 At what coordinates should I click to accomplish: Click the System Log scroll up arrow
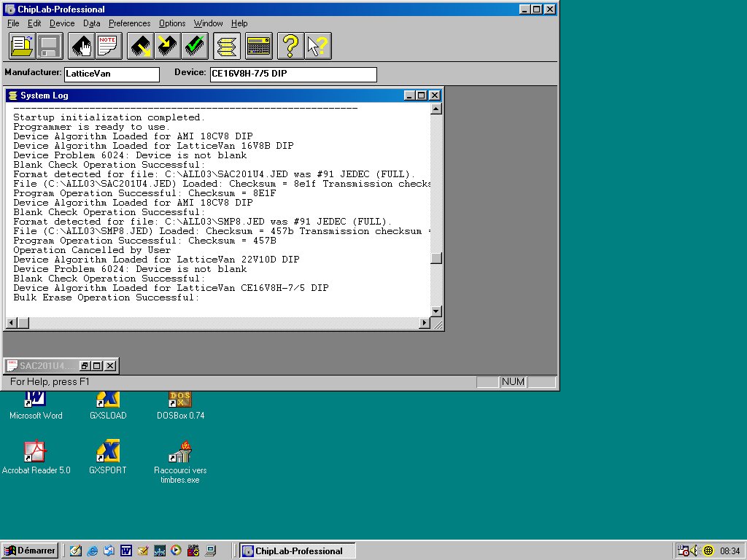coord(436,109)
